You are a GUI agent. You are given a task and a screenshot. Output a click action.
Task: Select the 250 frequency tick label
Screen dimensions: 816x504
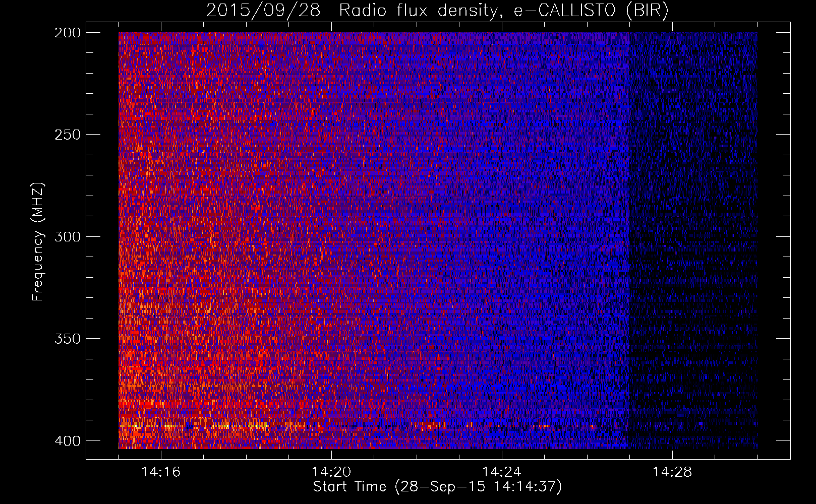tap(67, 135)
